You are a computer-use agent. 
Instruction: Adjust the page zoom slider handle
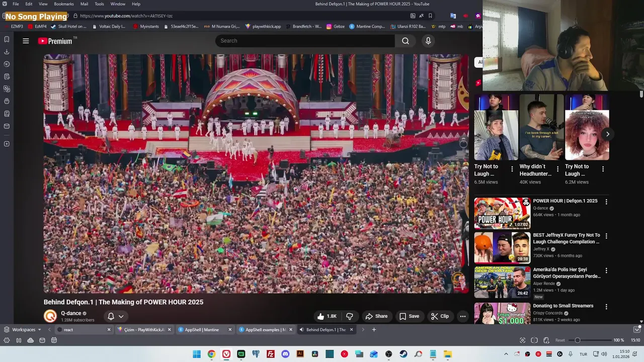click(578, 340)
